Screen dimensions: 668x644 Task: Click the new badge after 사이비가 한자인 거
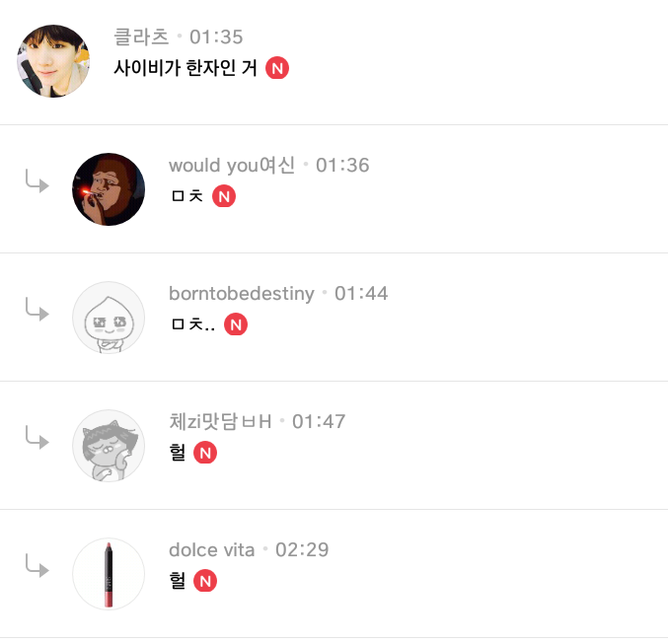277,68
